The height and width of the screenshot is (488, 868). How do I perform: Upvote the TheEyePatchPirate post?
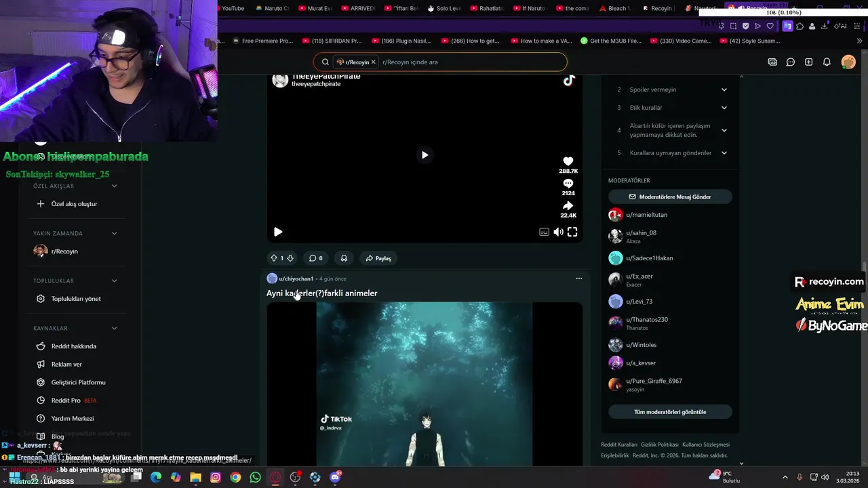(x=274, y=258)
